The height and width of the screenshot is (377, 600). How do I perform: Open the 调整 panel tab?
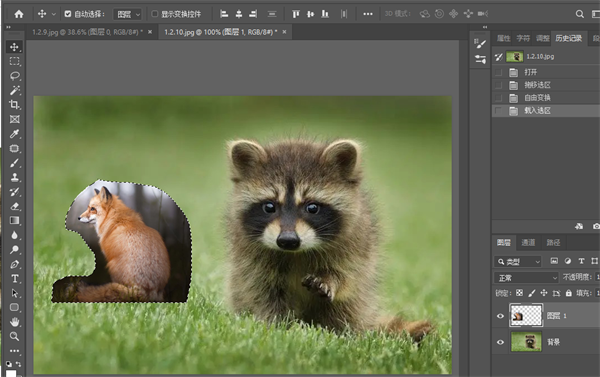tap(543, 38)
